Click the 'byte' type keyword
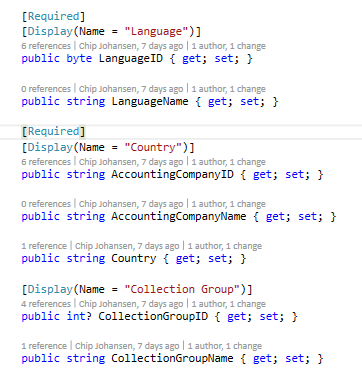 (79, 59)
